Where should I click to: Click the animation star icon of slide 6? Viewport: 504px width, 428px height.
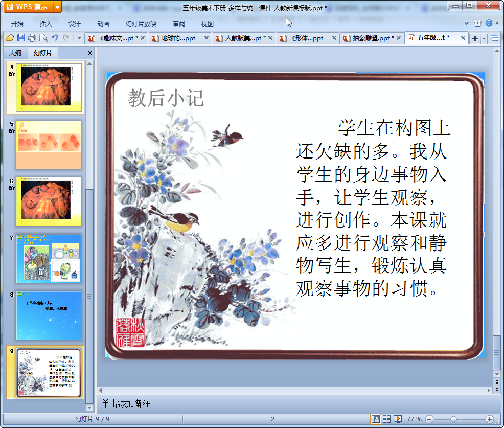pyautogui.click(x=12, y=188)
